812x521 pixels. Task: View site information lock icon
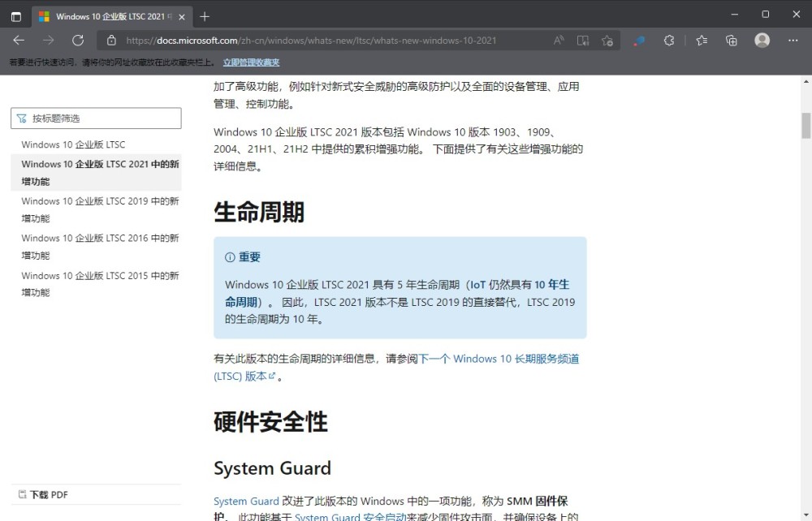[111, 41]
